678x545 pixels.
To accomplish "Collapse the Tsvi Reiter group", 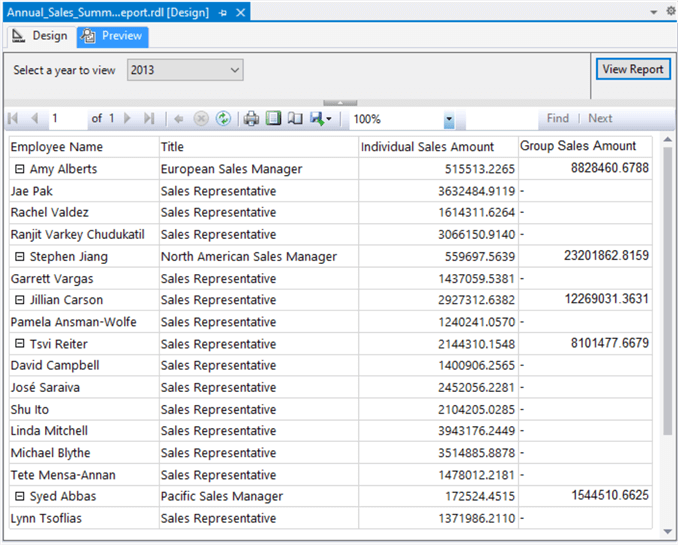I will pyautogui.click(x=19, y=343).
